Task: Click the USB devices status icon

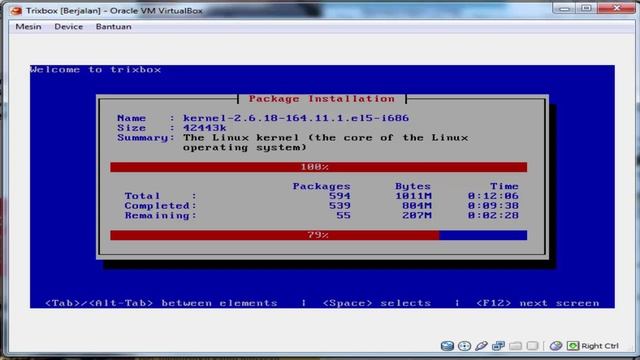Action: (x=481, y=346)
